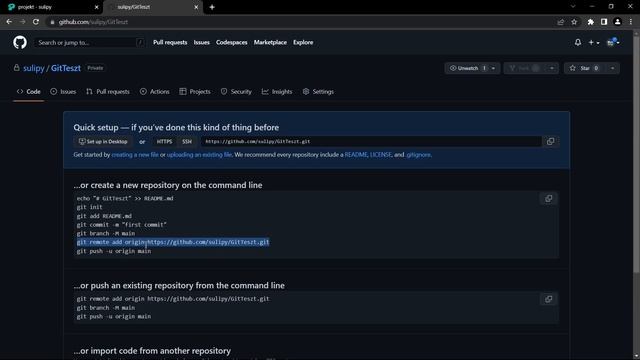
Task: Close the projekt - sulipy tab
Action: click(96, 7)
